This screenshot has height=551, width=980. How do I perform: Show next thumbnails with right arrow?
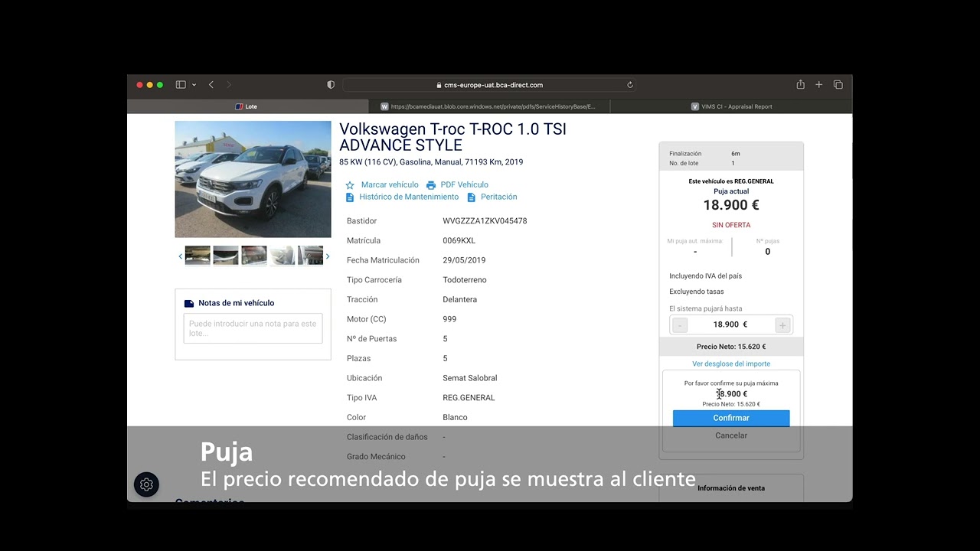[x=327, y=256]
